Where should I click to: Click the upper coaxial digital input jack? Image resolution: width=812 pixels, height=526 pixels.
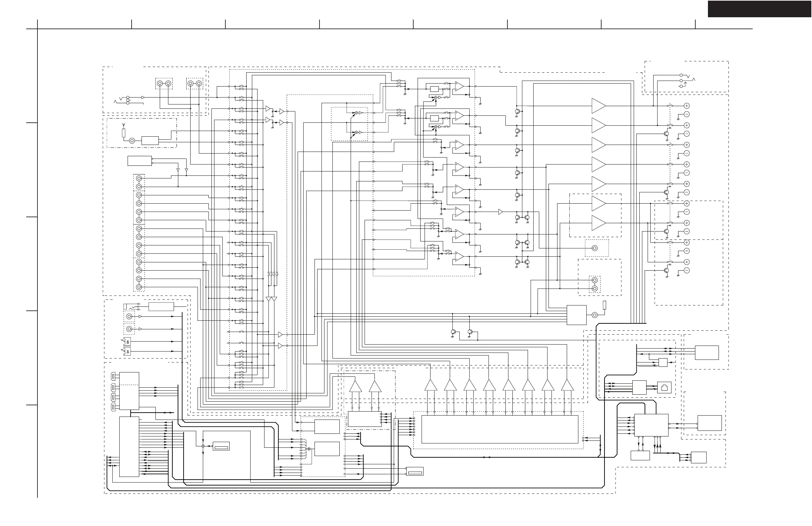point(129,316)
